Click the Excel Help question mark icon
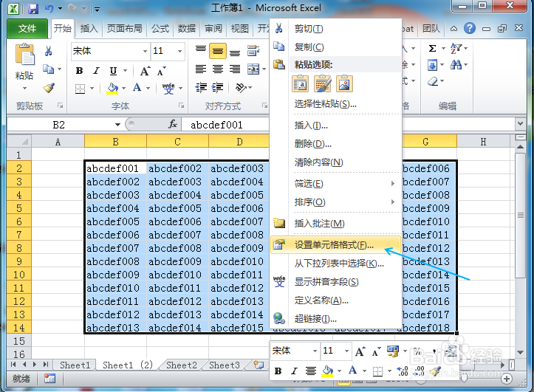This screenshot has height=392, width=534. click(469, 28)
